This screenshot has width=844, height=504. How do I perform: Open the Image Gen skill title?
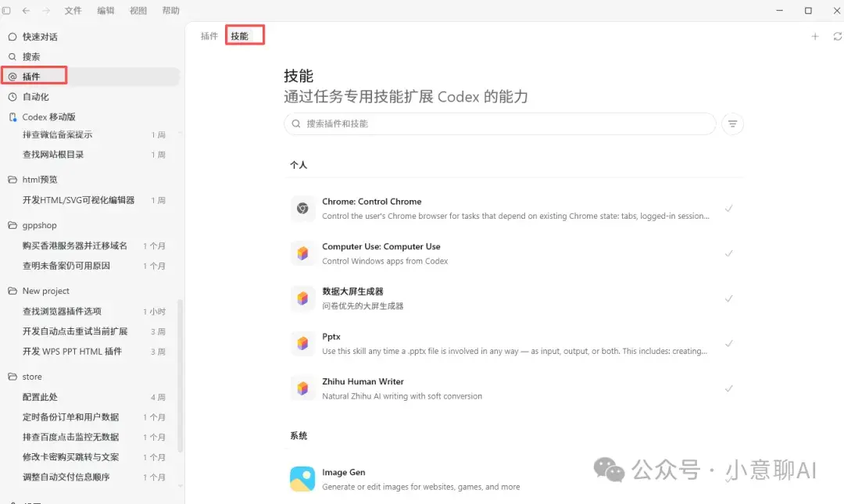tap(343, 472)
